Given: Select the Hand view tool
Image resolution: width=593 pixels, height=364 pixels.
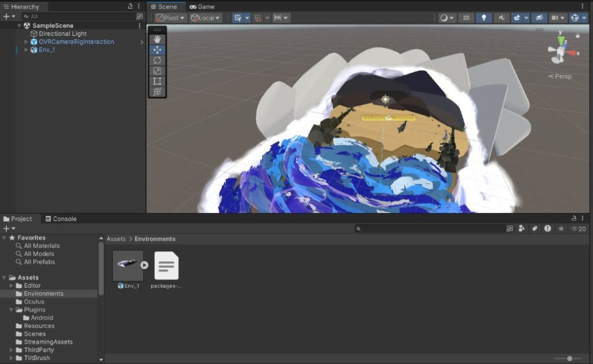Looking at the screenshot, I should point(157,39).
